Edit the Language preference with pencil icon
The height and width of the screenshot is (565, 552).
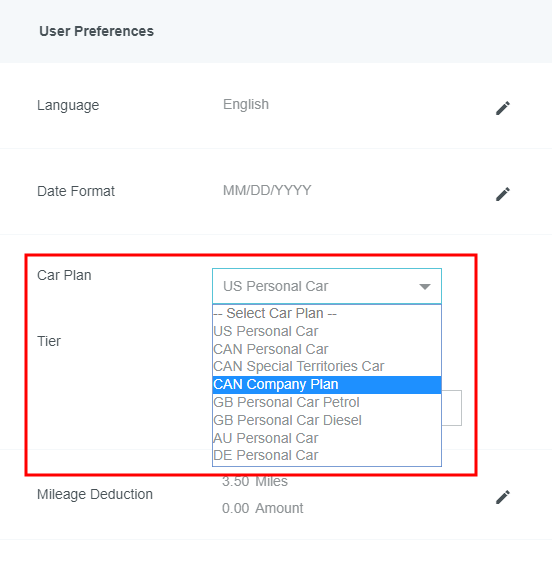[x=503, y=108]
